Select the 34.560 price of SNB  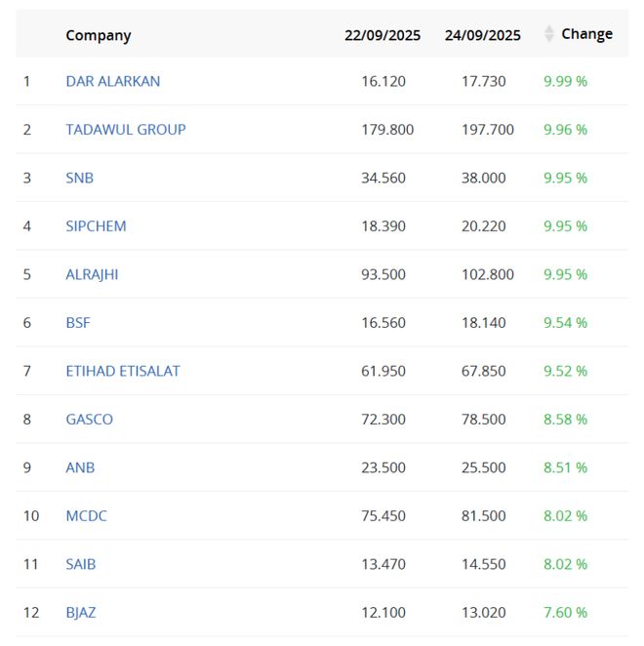[x=383, y=178]
